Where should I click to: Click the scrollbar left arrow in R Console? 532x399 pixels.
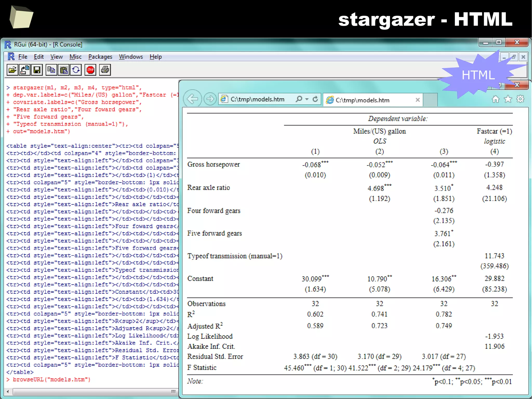pos(8,391)
